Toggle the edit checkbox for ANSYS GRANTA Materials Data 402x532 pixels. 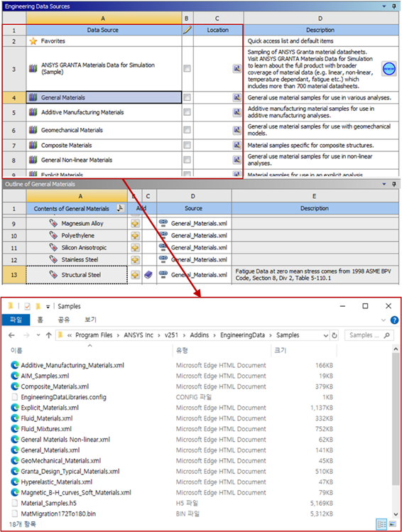[x=187, y=68]
